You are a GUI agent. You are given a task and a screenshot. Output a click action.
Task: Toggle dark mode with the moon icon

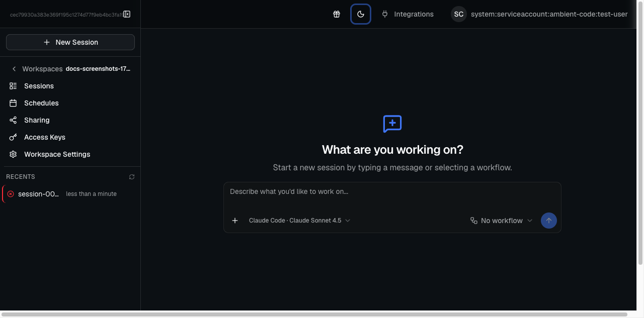tap(361, 14)
